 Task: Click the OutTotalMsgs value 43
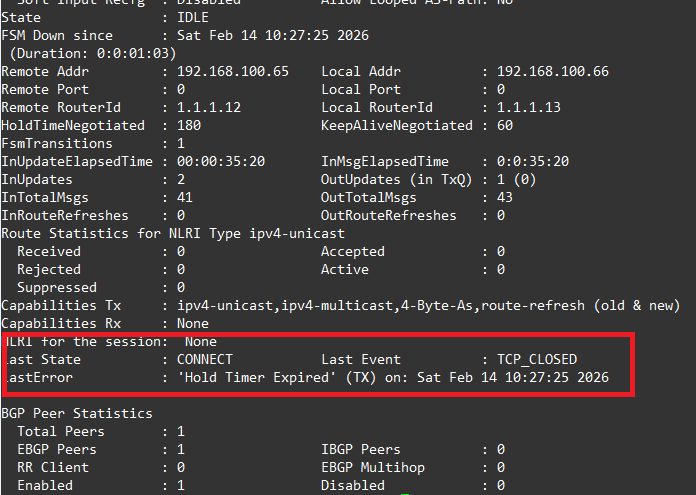(x=505, y=198)
